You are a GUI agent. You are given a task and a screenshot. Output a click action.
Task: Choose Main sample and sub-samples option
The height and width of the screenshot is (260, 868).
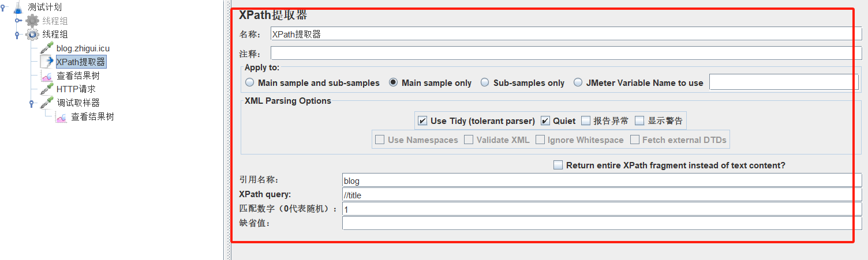click(x=250, y=82)
